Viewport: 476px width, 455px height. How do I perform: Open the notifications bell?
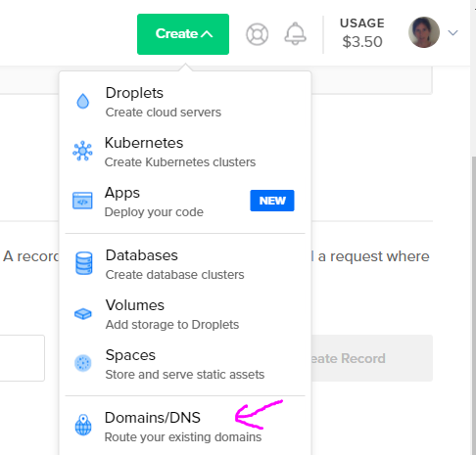click(295, 33)
